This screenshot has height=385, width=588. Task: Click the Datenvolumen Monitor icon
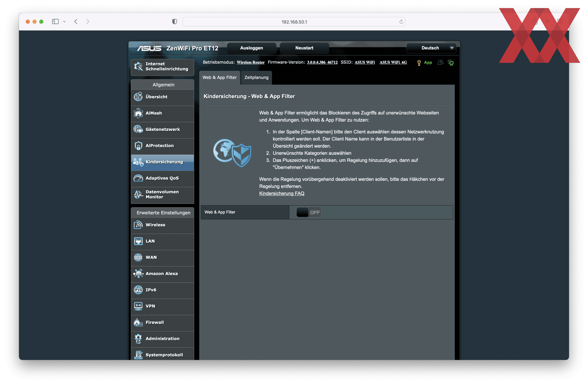[138, 194]
